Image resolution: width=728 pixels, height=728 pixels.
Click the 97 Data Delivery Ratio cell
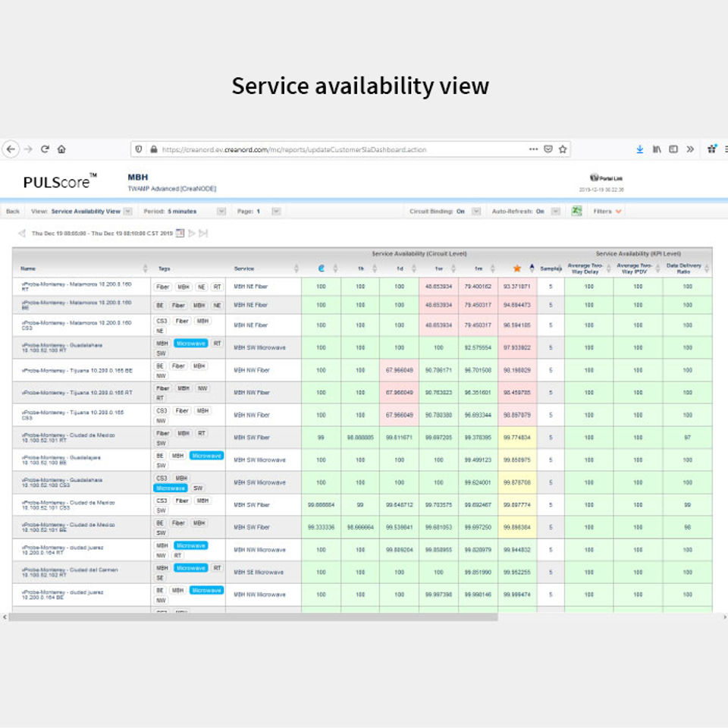688,438
